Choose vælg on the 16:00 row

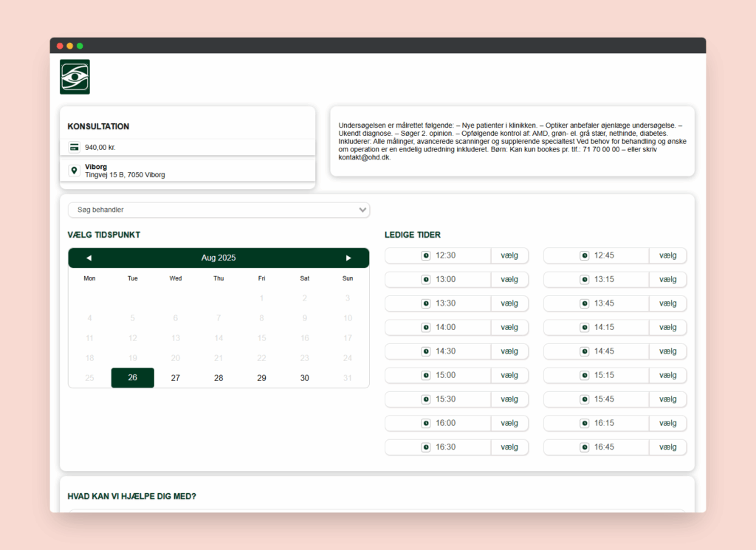(x=509, y=423)
